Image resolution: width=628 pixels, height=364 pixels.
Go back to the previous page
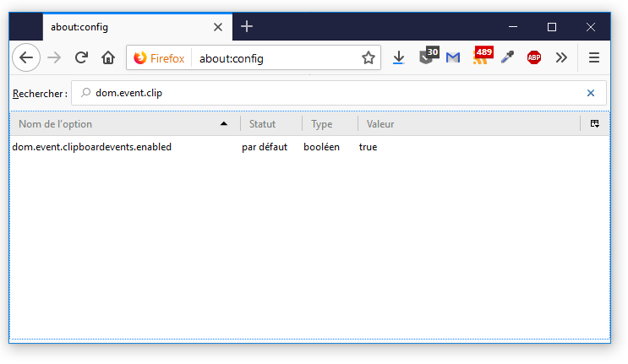[x=26, y=57]
